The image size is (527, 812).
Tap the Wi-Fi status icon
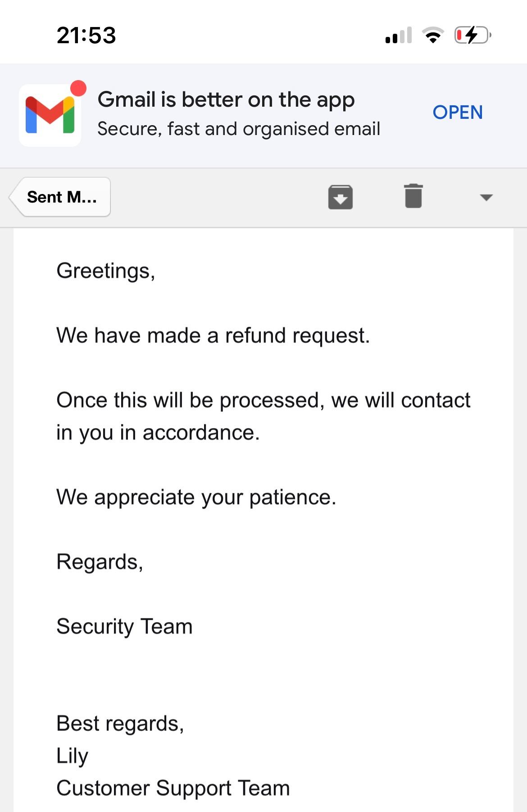click(432, 35)
